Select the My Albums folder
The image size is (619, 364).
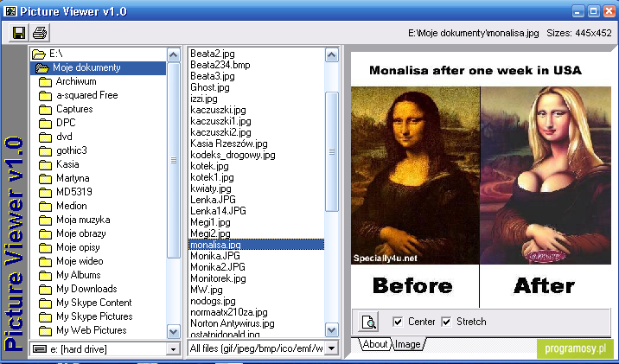(x=78, y=275)
